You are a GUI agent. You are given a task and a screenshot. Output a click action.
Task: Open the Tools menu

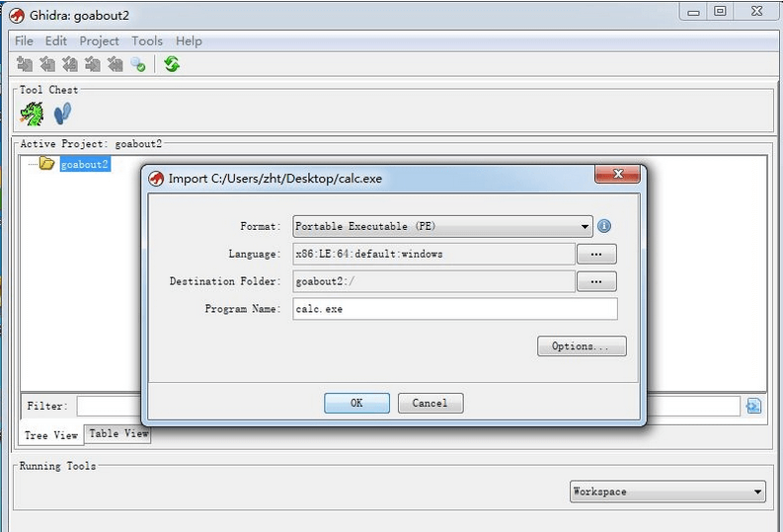[x=147, y=40]
